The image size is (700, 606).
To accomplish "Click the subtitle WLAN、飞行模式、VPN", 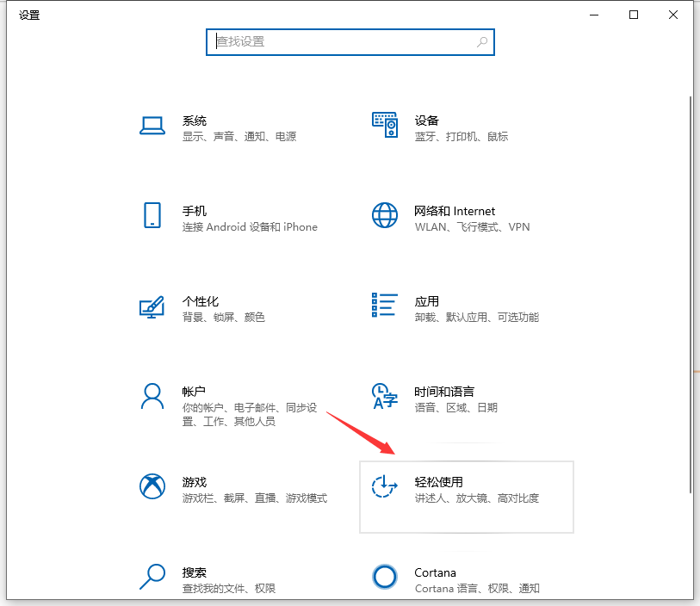I will tap(472, 227).
